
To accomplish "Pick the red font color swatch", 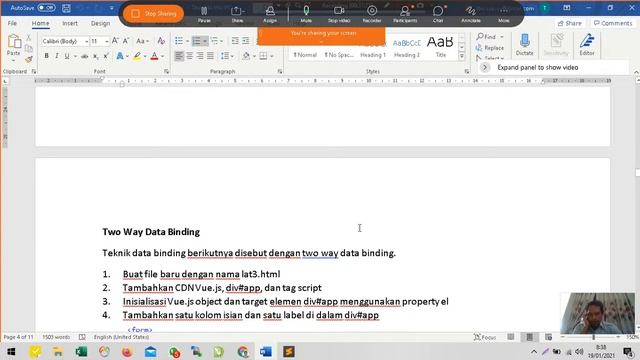I will (154, 56).
